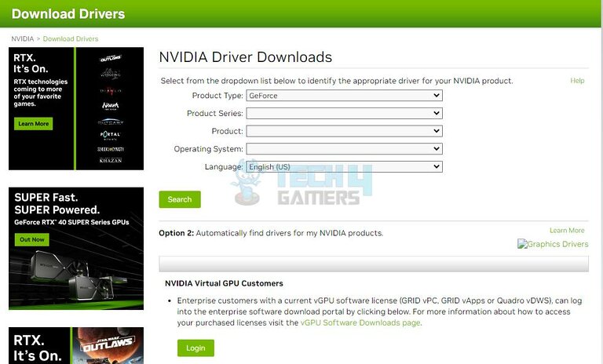603x364 pixels.
Task: Click the Star Wars Outlaws bottom banner artwork
Action: point(109,346)
